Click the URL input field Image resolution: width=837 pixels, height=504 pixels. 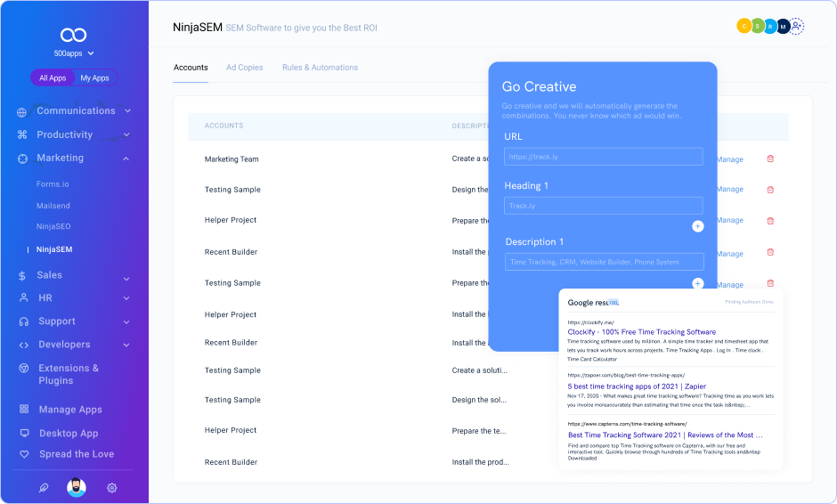point(603,157)
